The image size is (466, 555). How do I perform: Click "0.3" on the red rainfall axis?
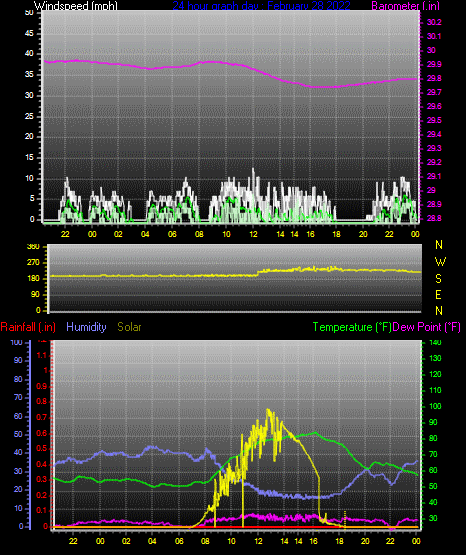coord(42,480)
